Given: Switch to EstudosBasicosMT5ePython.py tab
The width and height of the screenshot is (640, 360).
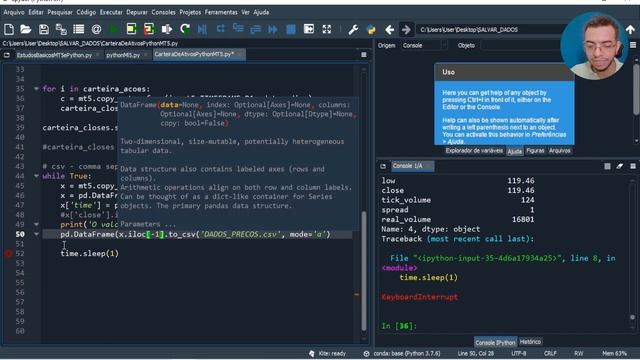Looking at the screenshot, I should (x=54, y=55).
